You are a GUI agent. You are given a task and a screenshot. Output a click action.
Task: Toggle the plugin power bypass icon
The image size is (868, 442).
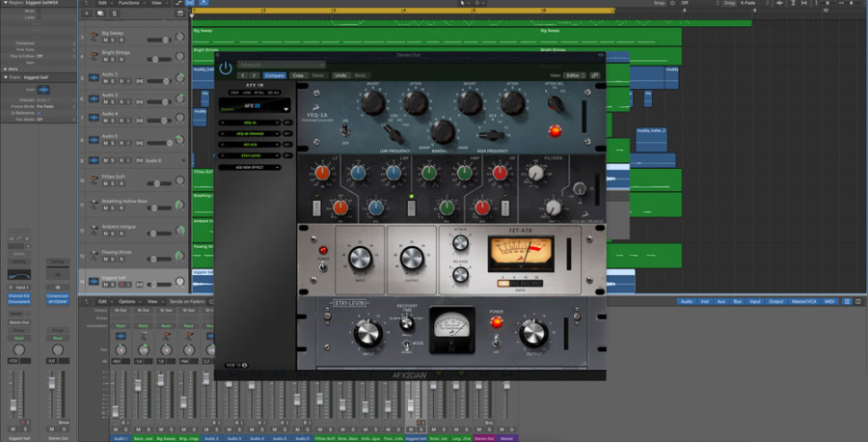tap(226, 69)
